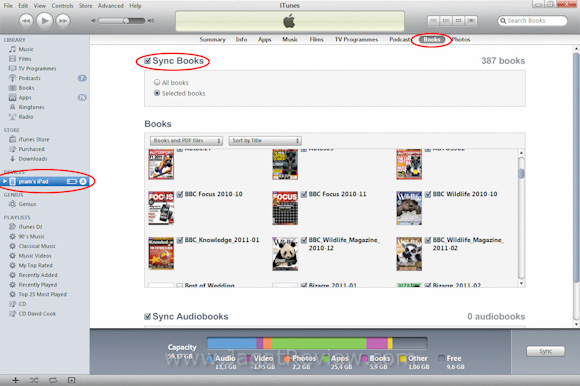Click the Sync button
Viewport: 580px width, 386px height.
coord(546,351)
